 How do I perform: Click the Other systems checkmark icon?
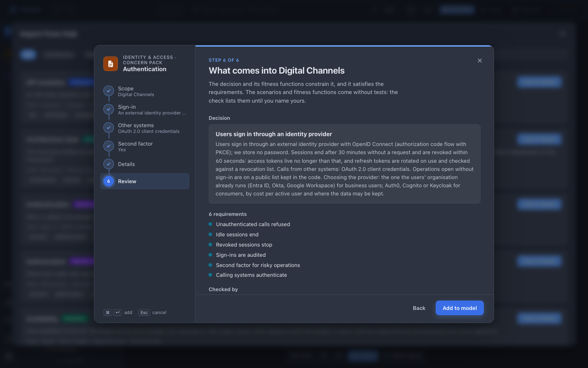point(109,128)
